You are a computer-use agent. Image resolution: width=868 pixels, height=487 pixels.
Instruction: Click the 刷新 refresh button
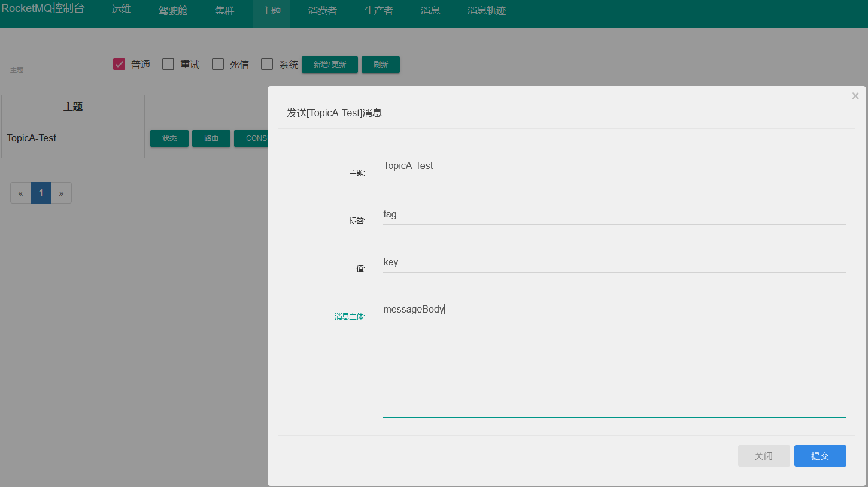click(381, 65)
